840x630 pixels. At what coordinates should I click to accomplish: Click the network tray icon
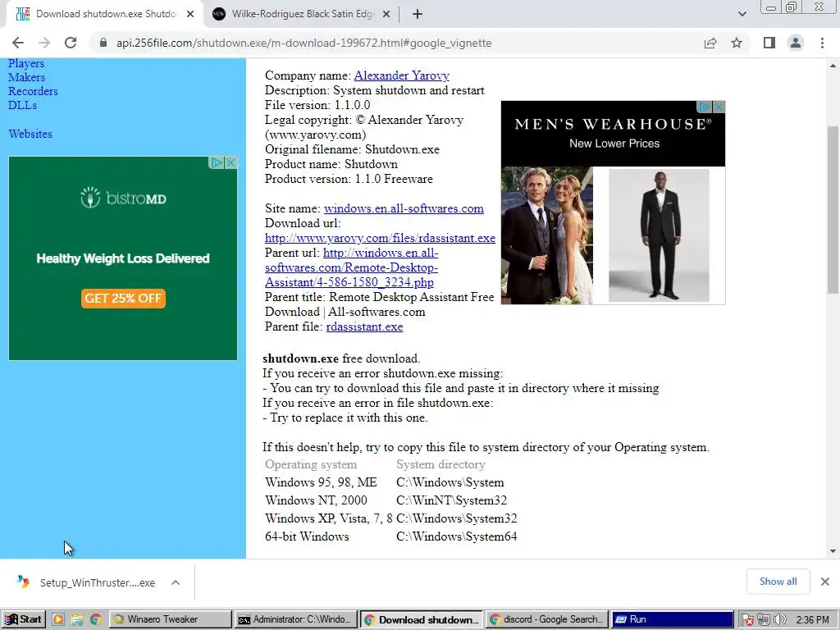click(764, 620)
